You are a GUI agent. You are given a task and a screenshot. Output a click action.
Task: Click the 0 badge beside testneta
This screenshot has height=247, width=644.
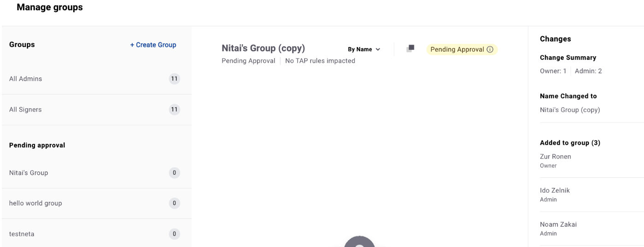pyautogui.click(x=174, y=234)
